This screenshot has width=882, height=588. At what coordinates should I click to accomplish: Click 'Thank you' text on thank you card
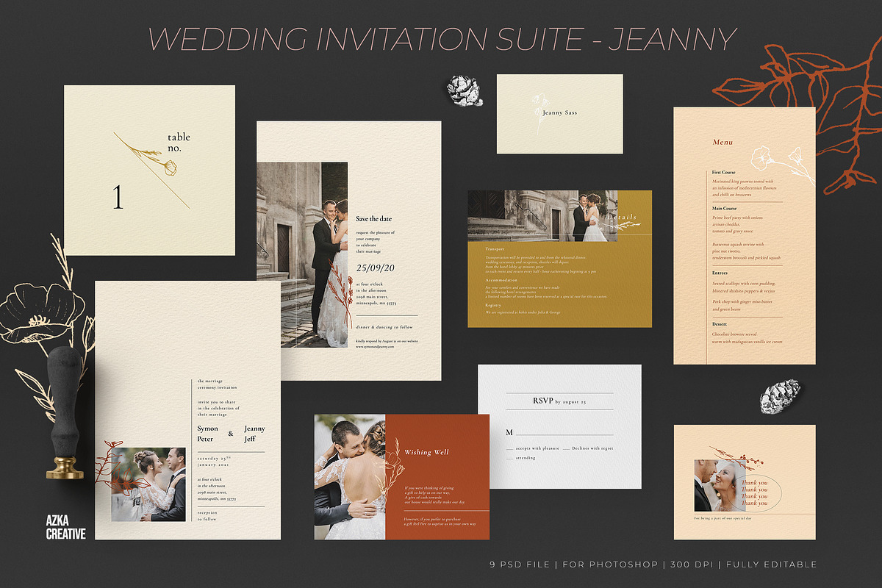point(754,493)
